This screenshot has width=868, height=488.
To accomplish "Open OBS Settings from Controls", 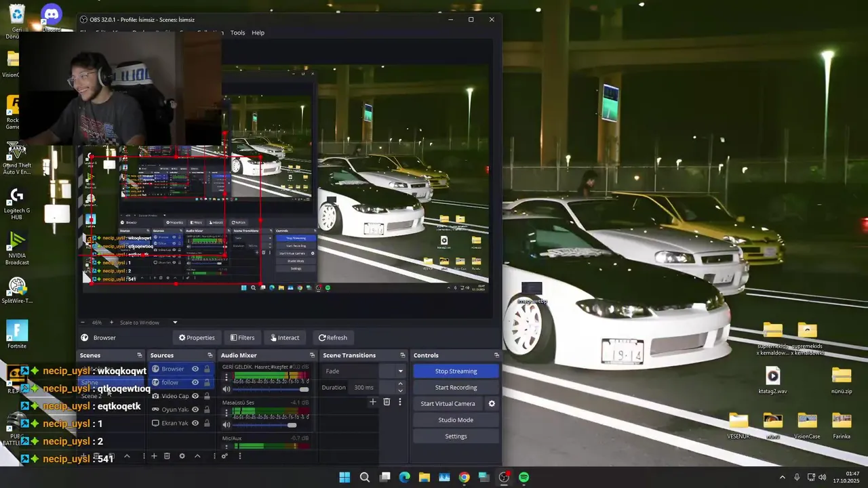I will [456, 436].
